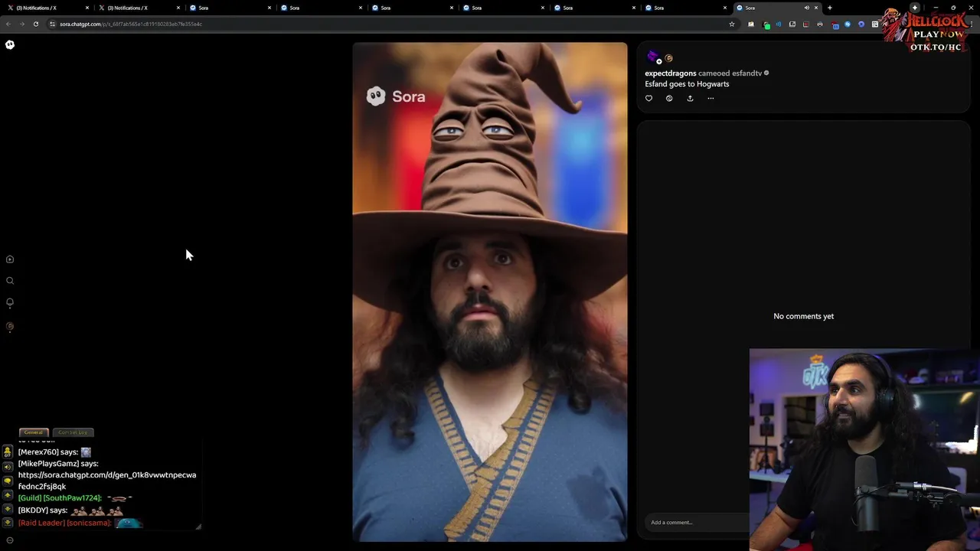
Task: Open Sora notifications bell in sidebar
Action: click(x=10, y=302)
